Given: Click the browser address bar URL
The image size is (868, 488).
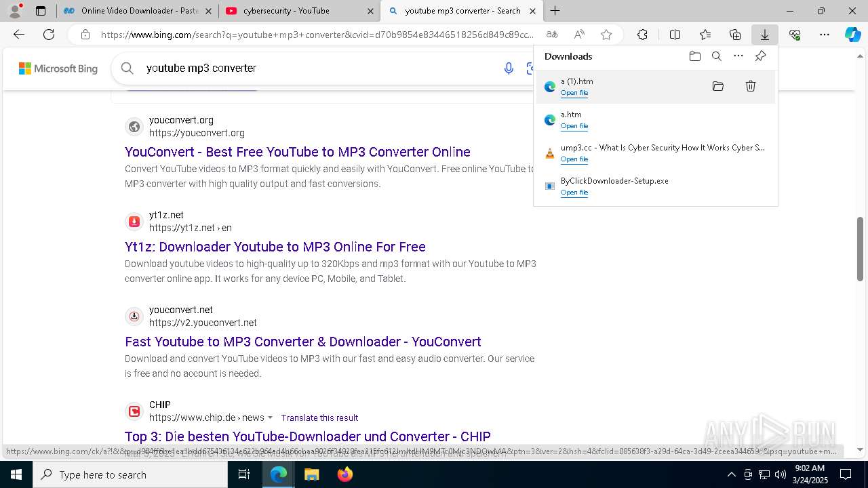Looking at the screenshot, I should (x=317, y=35).
